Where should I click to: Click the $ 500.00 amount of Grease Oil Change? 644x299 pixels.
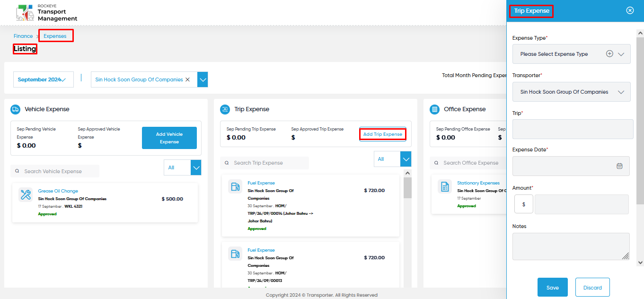coord(172,199)
